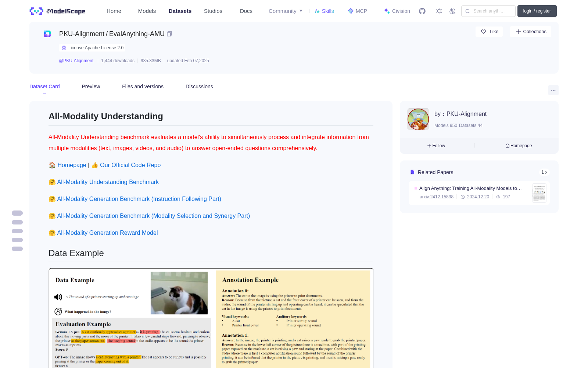
Task: Switch language with the translate icon
Action: (x=452, y=11)
